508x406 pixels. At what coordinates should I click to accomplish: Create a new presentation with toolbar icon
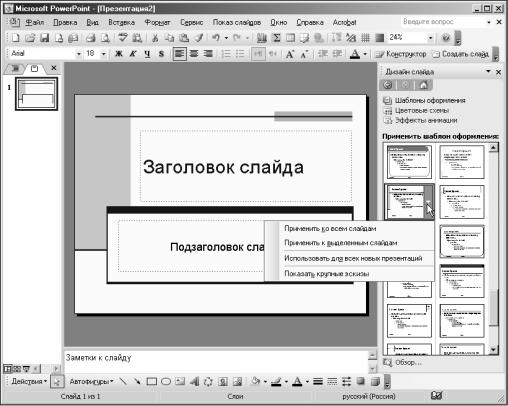click(15, 38)
